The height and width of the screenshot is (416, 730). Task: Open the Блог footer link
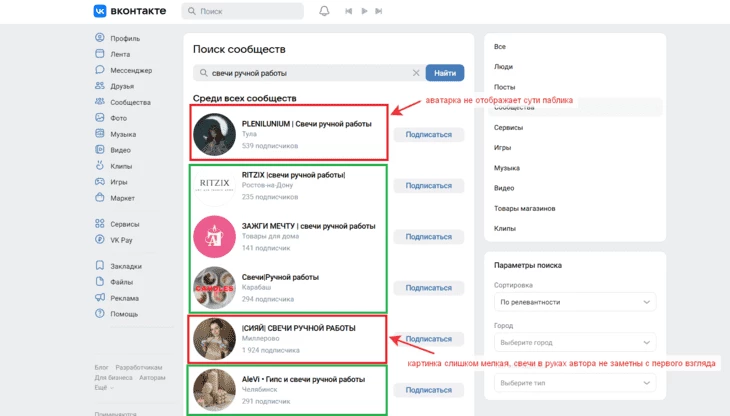[x=101, y=368]
